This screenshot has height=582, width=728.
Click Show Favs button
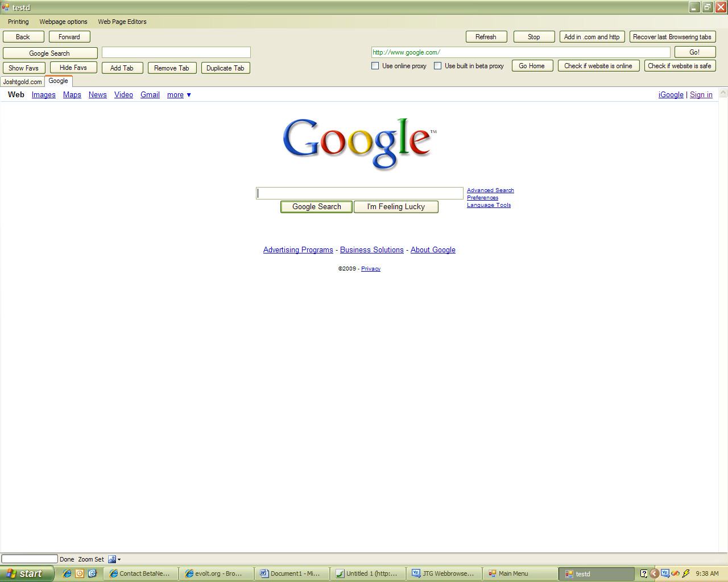tap(23, 68)
